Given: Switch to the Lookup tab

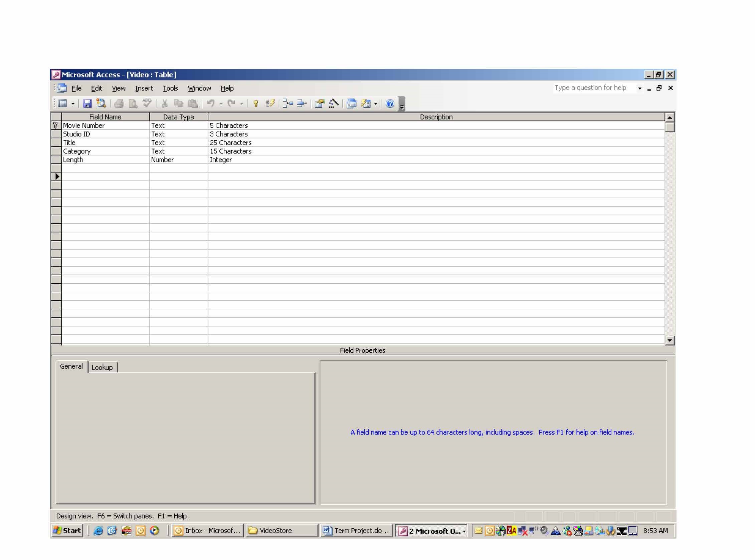Looking at the screenshot, I should pyautogui.click(x=102, y=367).
